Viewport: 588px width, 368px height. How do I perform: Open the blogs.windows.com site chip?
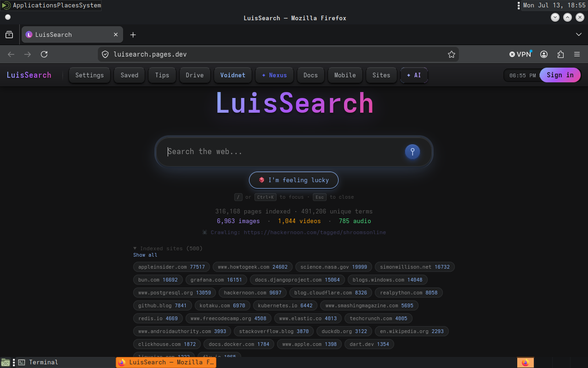click(x=388, y=280)
